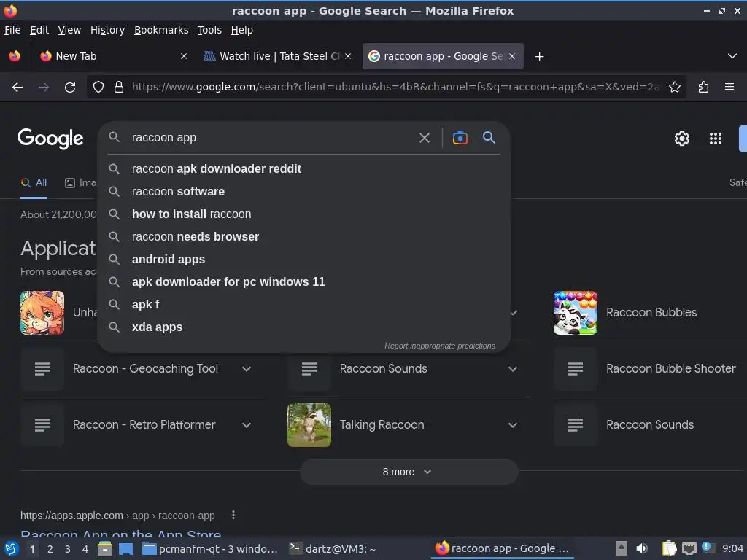
Task: Open the History menu
Action: pyautogui.click(x=107, y=30)
